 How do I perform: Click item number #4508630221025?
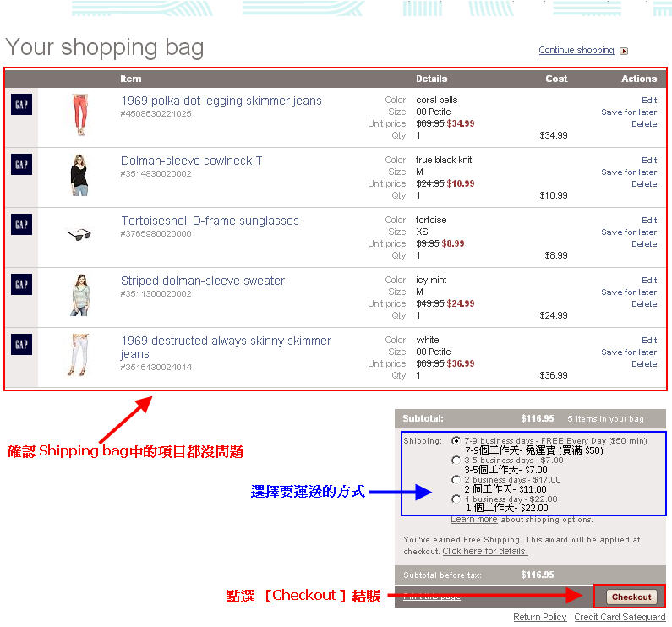pyautogui.click(x=156, y=114)
